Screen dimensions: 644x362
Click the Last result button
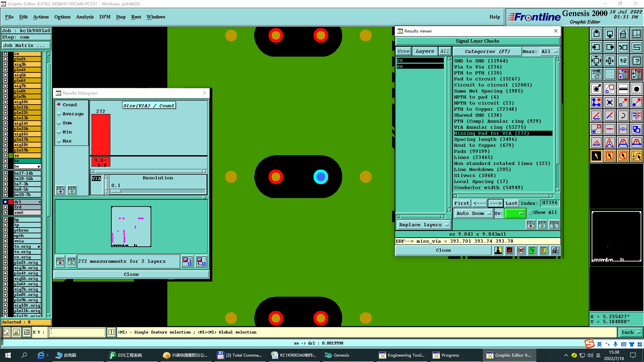pyautogui.click(x=511, y=203)
